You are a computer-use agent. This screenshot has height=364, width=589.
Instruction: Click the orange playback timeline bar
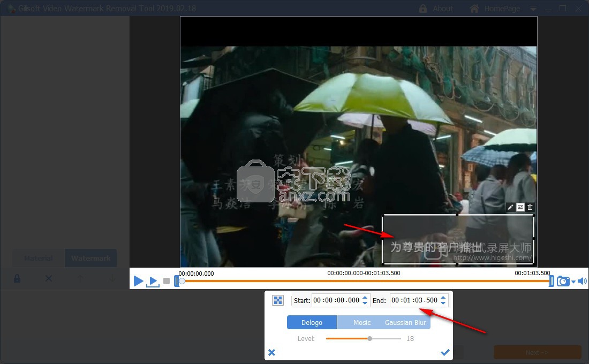366,281
